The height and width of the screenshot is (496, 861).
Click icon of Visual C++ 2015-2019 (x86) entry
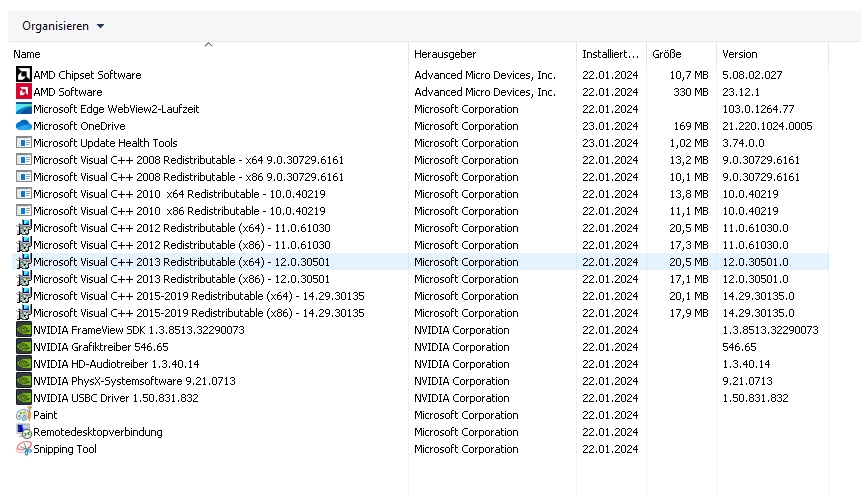coord(24,313)
